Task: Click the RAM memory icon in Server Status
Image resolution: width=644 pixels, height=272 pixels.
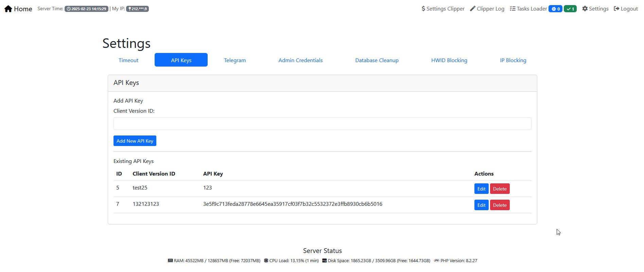Action: pyautogui.click(x=170, y=260)
